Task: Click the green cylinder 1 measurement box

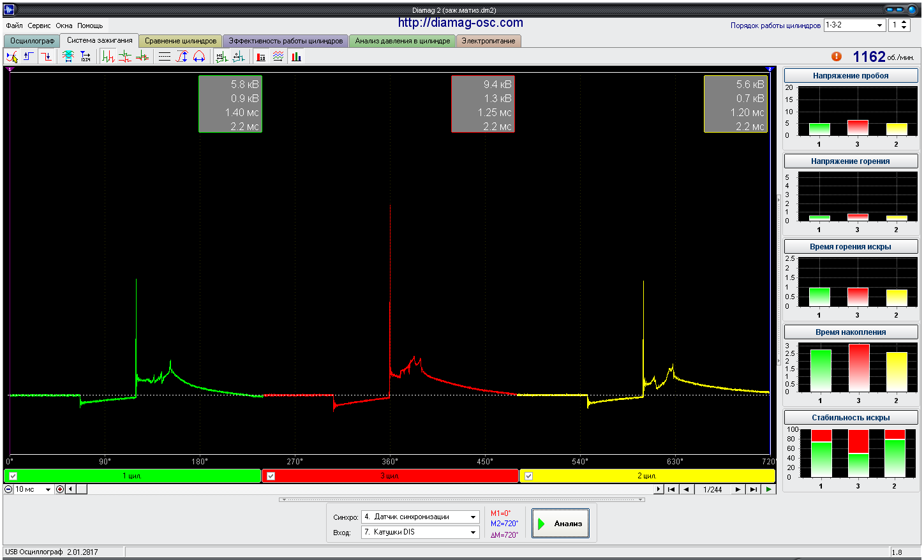Action: (x=230, y=104)
